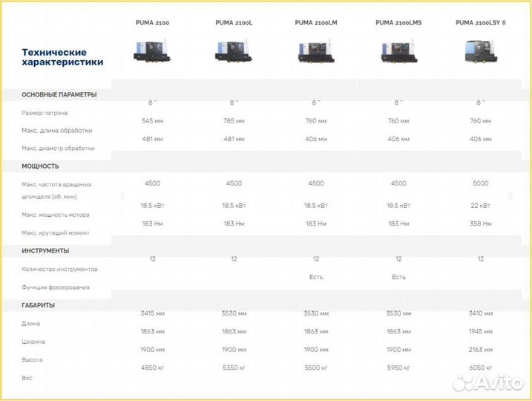Collapse the ОСНОВНЫЕ ПАРАМЕТРЫ section
The width and height of the screenshot is (532, 401).
[x=59, y=94]
